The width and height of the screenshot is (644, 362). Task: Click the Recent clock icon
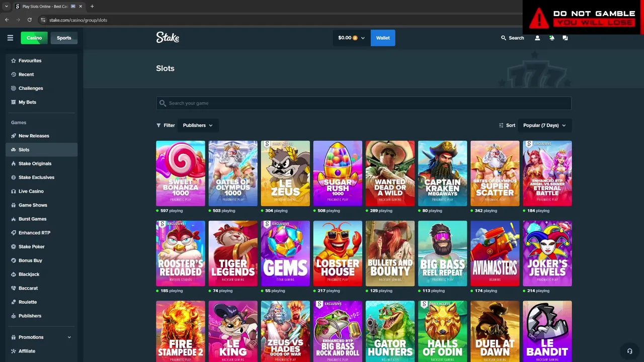point(14,74)
